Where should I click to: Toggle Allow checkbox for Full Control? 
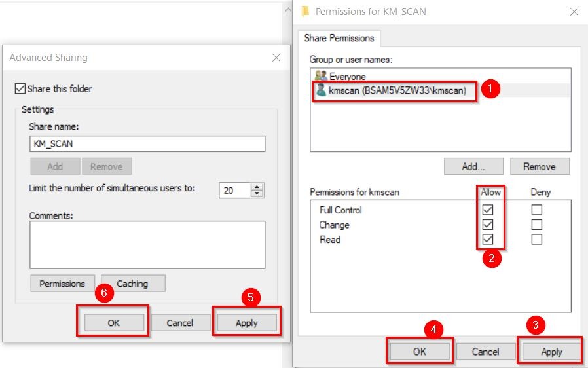pos(487,210)
